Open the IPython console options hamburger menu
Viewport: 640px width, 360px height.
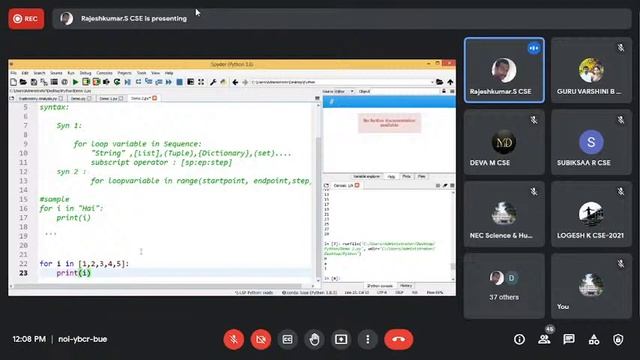452,185
